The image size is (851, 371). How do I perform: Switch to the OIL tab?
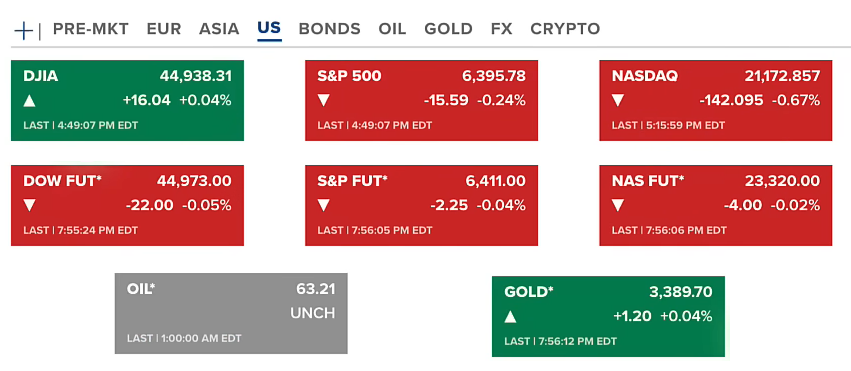392,29
